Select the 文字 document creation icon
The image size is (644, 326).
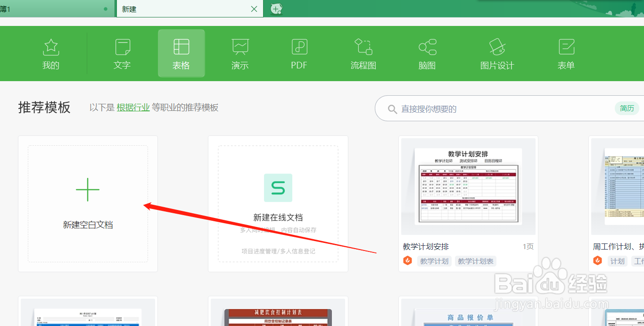coord(122,53)
